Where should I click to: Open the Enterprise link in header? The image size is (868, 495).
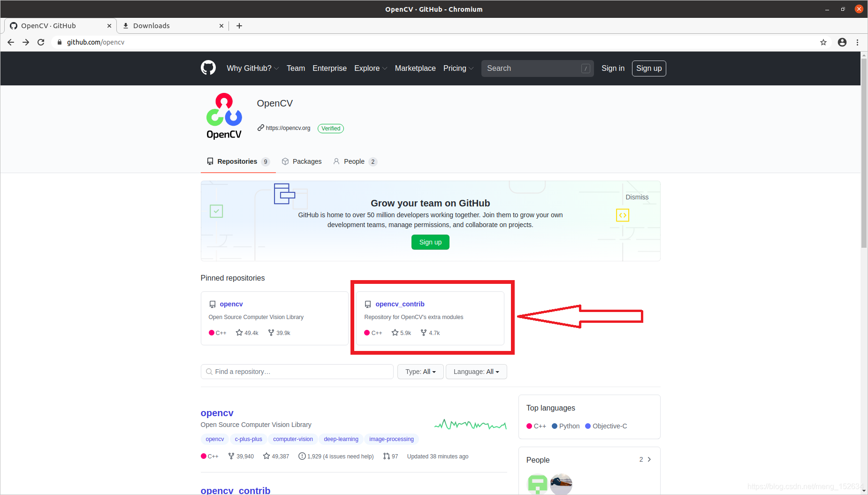coord(329,68)
